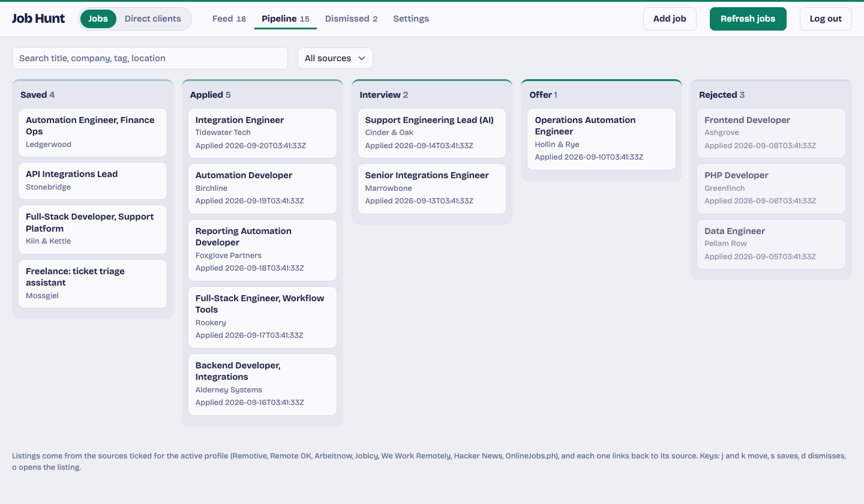Click the Tidewater Tech company name
The height and width of the screenshot is (504, 864).
pos(223,133)
